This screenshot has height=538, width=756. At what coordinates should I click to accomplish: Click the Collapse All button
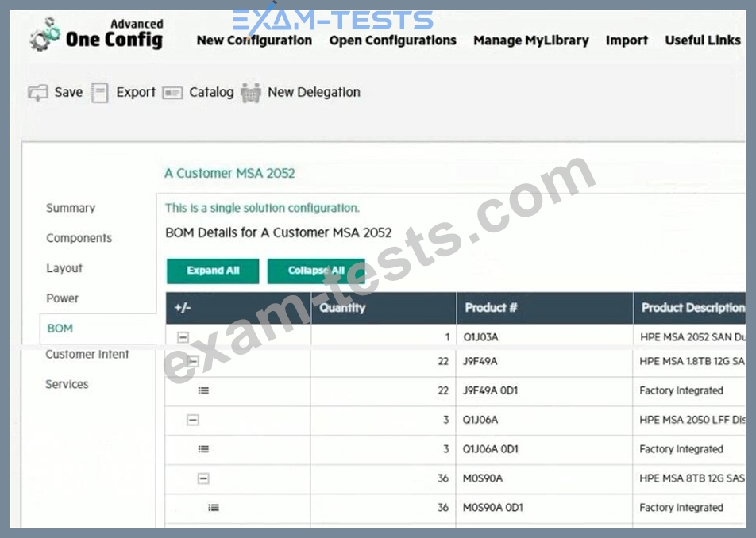click(316, 271)
